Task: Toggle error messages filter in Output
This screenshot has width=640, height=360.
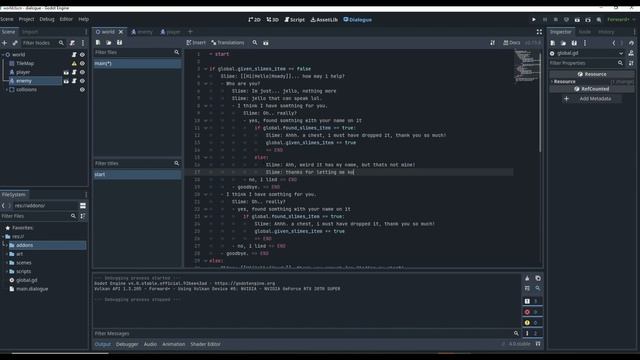Action: [x=532, y=312]
